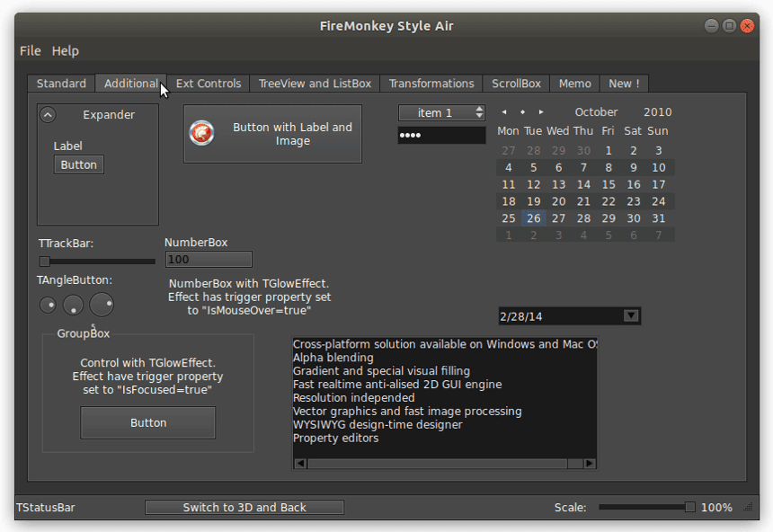This screenshot has height=532, width=773.
Task: Click the window resize grip in the status bar
Action: (x=748, y=508)
